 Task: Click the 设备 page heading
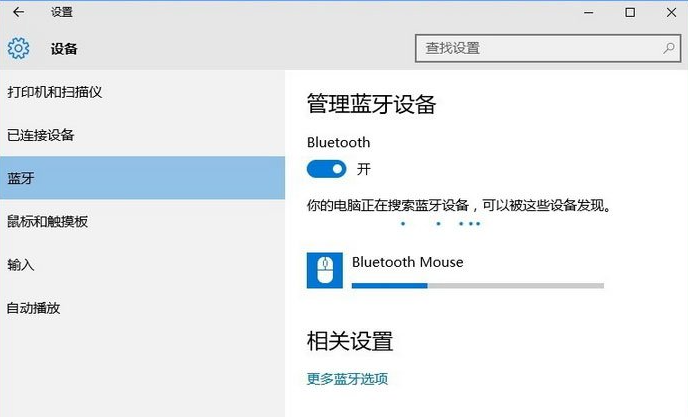64,48
